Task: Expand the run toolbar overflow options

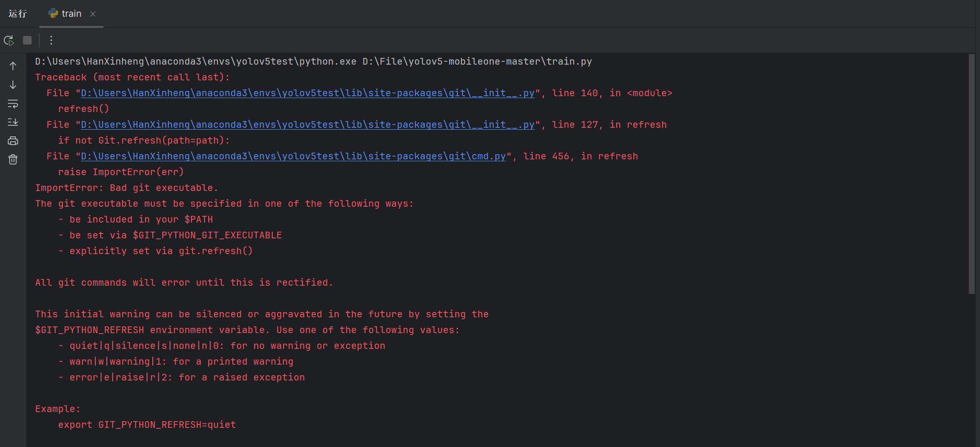Action: [x=51, y=40]
